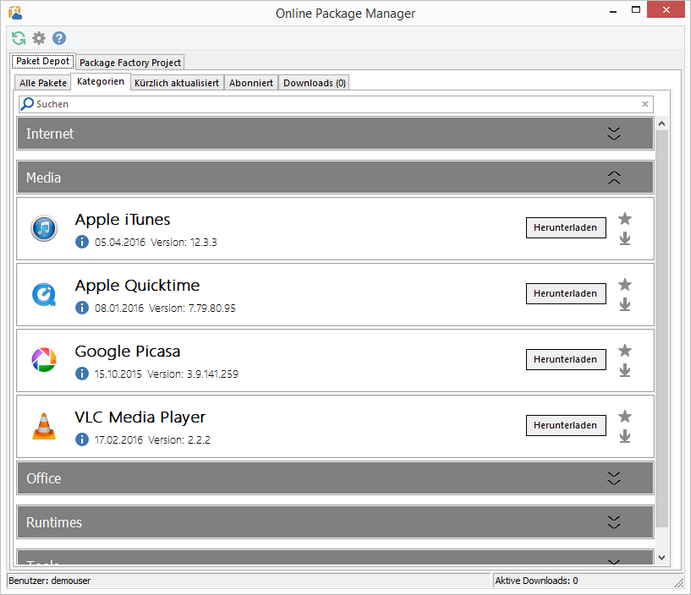Expand the Runtimes category

(614, 523)
